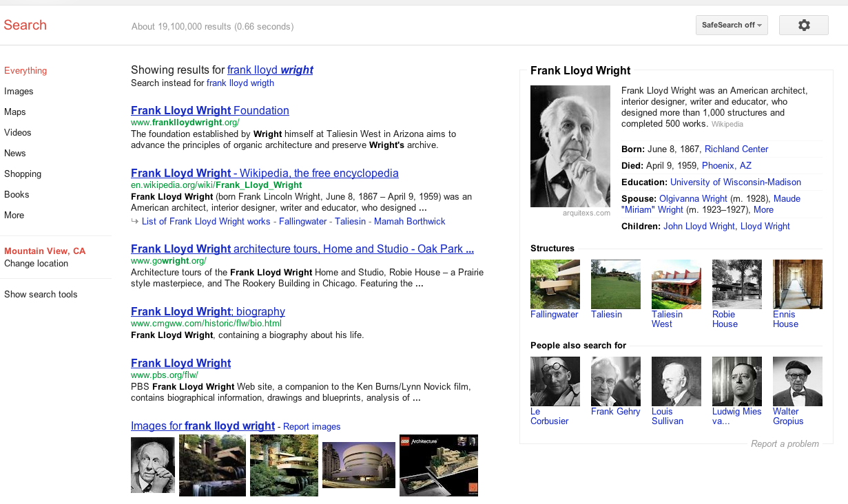Click Change location link
Viewport: 848px width, 504px height.
36,263
